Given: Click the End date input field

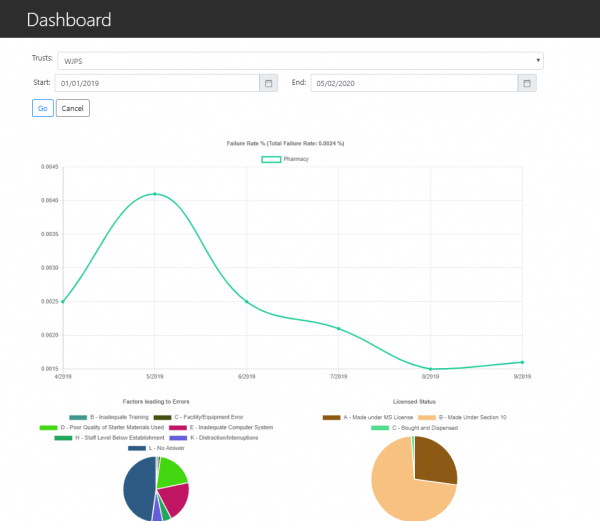Looking at the screenshot, I should tap(414, 84).
